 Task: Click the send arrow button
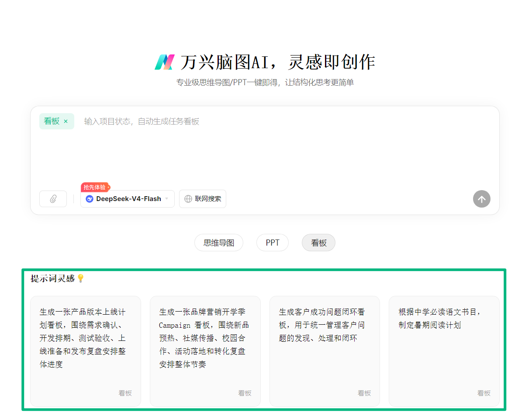pyautogui.click(x=481, y=199)
